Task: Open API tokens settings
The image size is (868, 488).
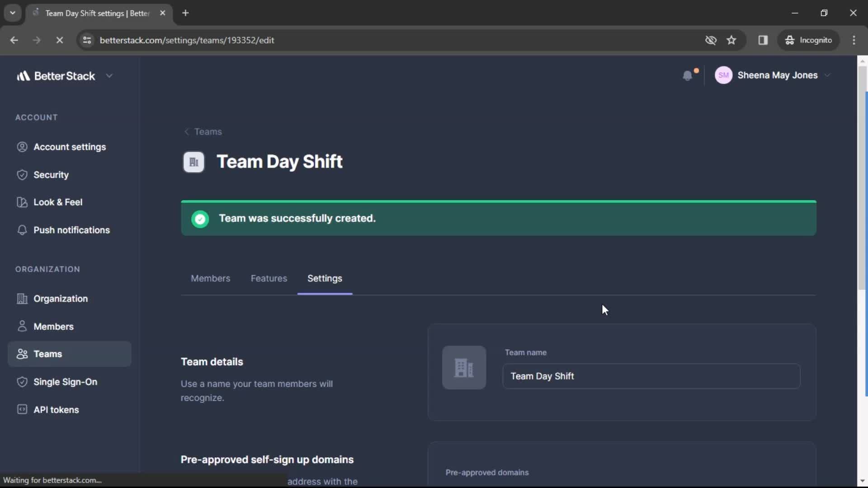Action: [x=56, y=409]
